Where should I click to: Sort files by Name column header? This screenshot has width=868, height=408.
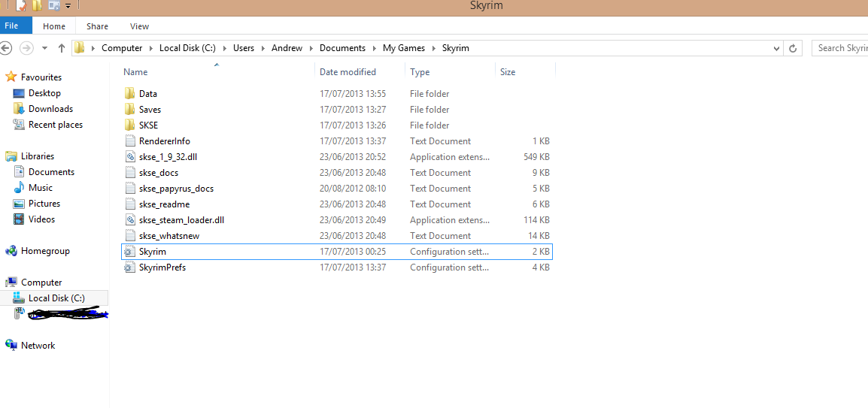pyautogui.click(x=135, y=72)
